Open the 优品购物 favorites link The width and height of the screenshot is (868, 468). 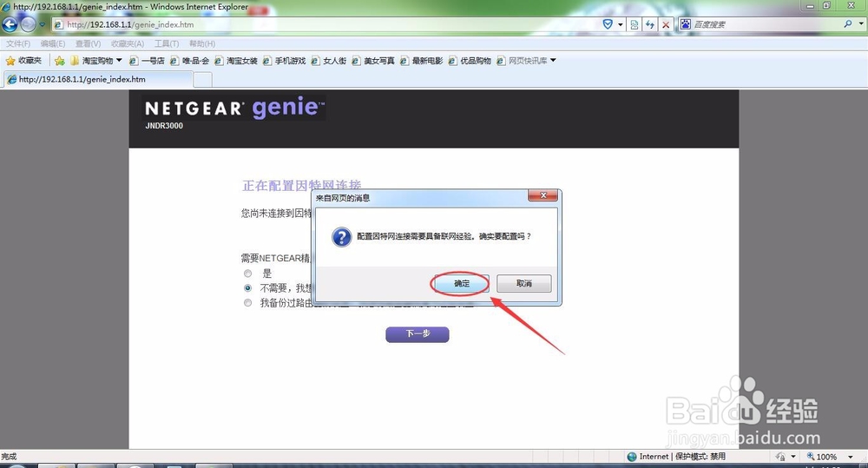click(x=470, y=61)
